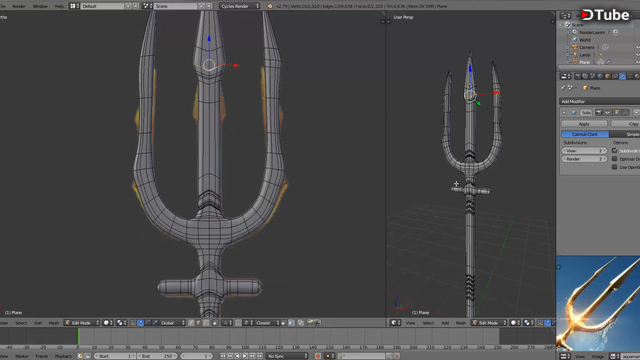640x360 pixels.
Task: Click the play animation button in timeline
Action: pyautogui.click(x=244, y=356)
